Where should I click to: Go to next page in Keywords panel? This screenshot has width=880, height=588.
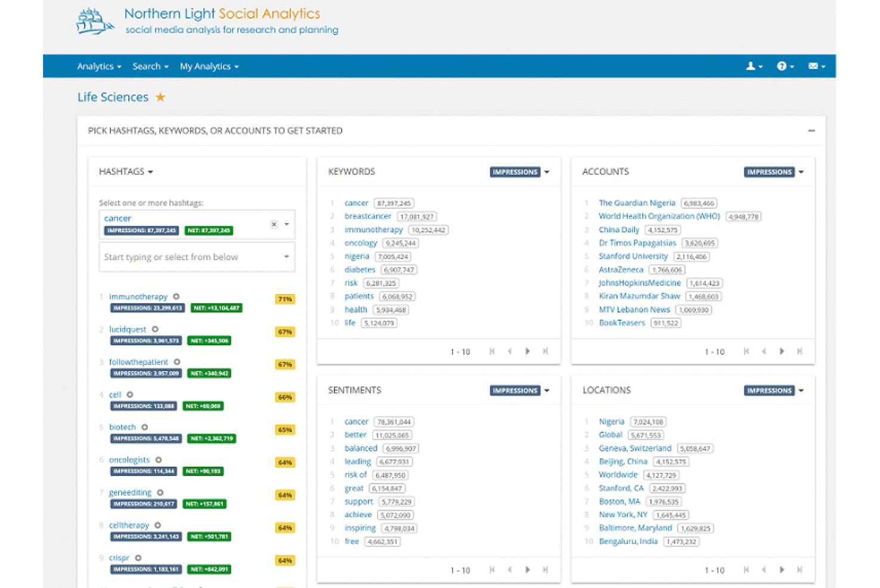(528, 351)
